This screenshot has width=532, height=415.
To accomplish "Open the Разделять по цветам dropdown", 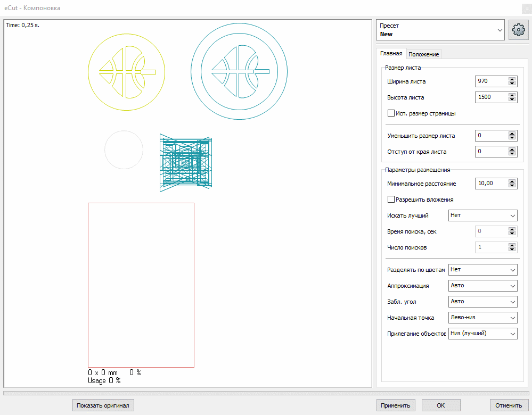I will point(483,270).
